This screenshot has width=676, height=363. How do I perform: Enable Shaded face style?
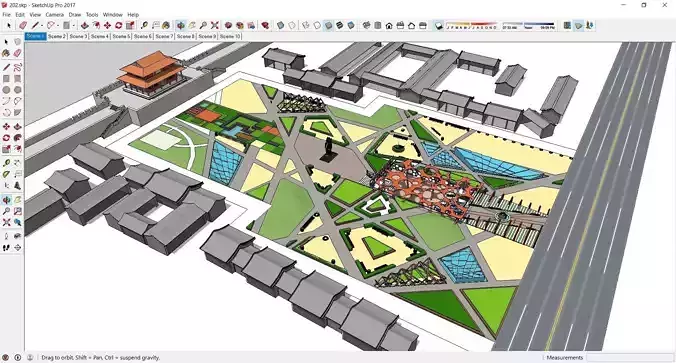(x=328, y=25)
